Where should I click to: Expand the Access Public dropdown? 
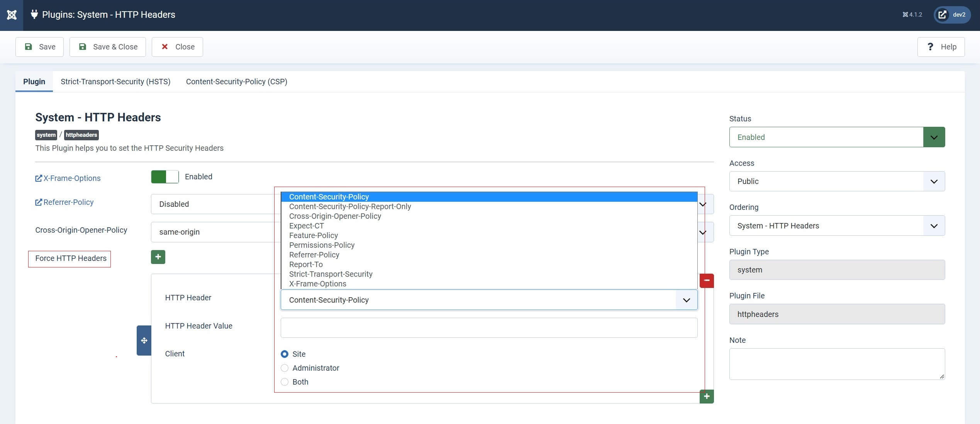(837, 181)
